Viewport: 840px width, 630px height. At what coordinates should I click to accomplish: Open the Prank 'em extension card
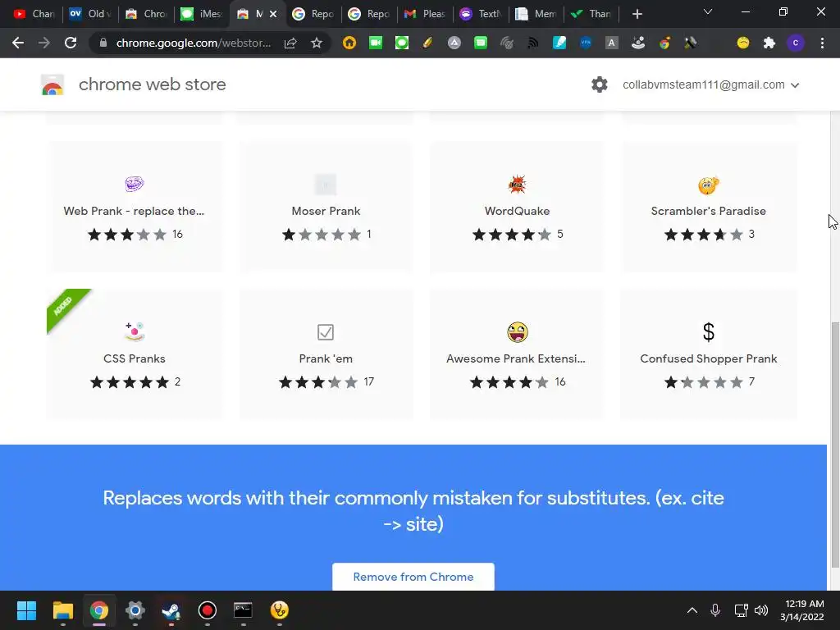coord(326,354)
